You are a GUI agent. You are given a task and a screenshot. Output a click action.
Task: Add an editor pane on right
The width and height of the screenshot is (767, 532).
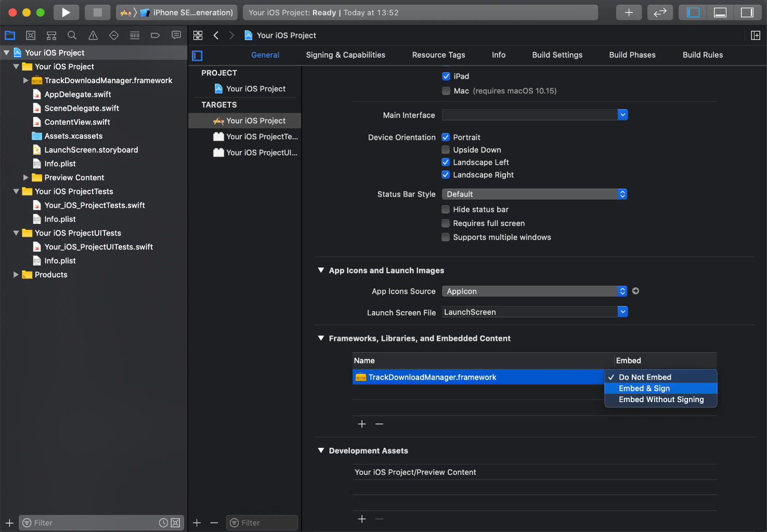pos(756,35)
